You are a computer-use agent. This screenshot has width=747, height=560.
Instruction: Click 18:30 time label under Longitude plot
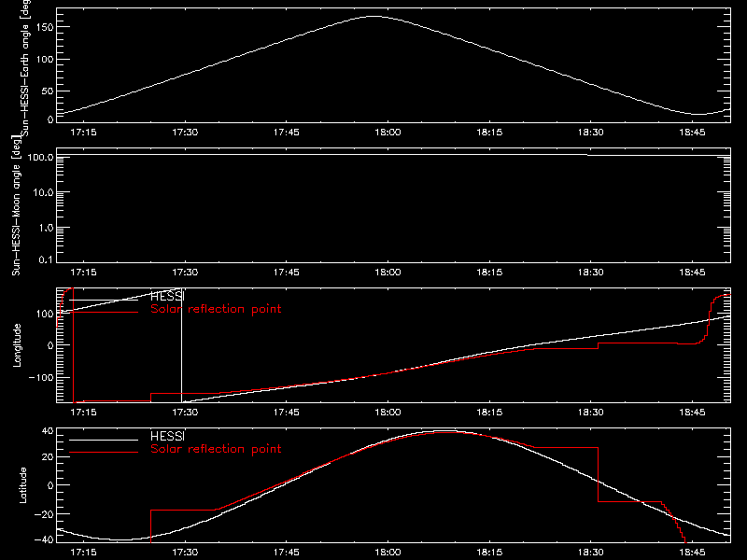tap(591, 413)
